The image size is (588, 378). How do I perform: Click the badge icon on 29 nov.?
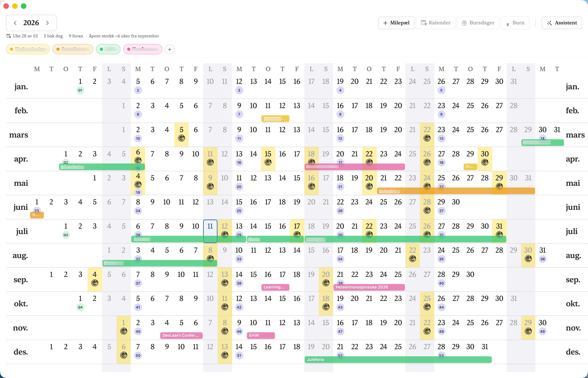click(x=528, y=331)
